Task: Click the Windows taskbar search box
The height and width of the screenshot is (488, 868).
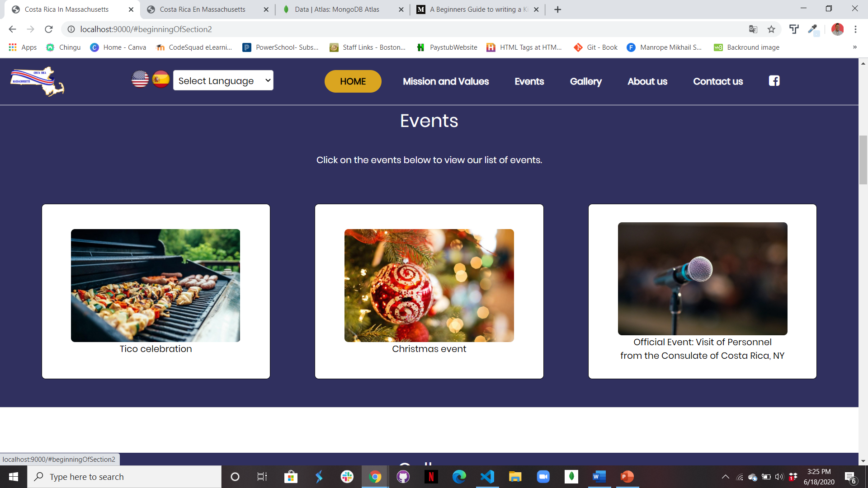Action: (124, 477)
